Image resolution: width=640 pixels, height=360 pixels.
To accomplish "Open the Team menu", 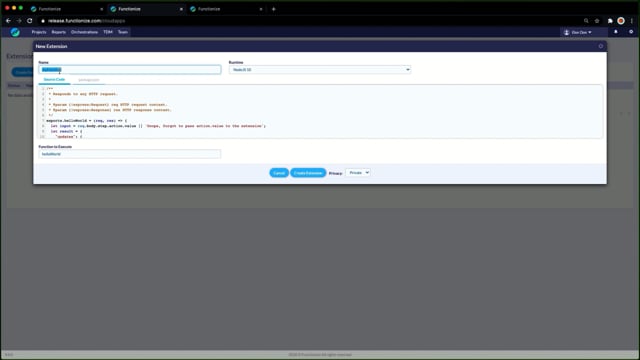I will (123, 32).
